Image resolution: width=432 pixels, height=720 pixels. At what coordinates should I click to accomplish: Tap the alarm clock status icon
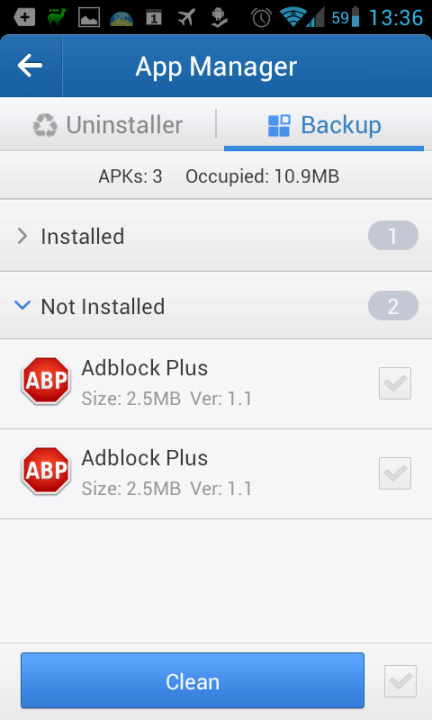click(x=261, y=18)
